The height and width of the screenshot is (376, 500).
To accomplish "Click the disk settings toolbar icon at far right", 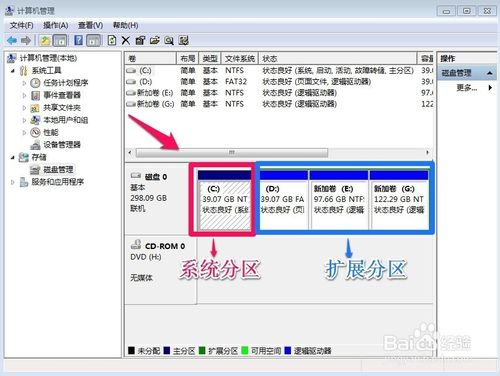I will (x=184, y=41).
